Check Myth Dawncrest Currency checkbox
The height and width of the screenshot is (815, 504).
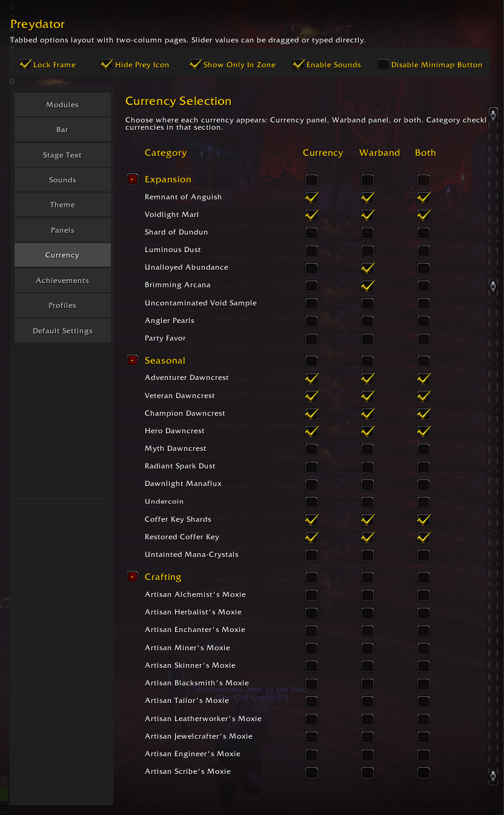click(311, 449)
